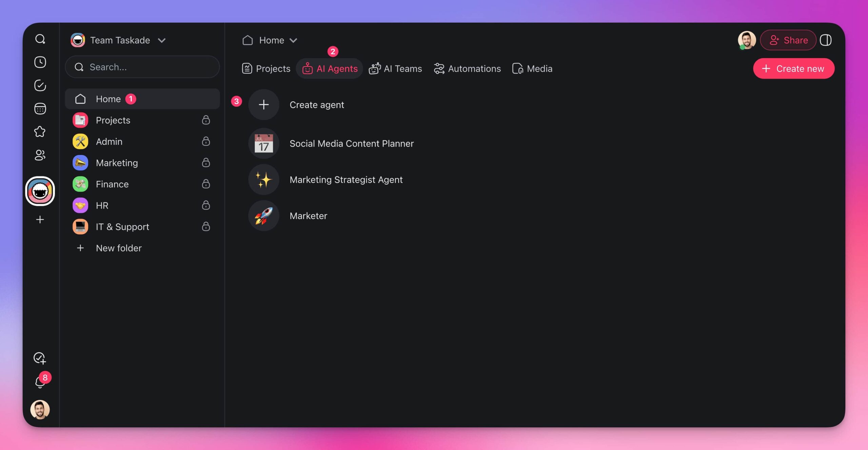
Task: Open the Team Taskade workspace dropdown
Action: pos(162,40)
